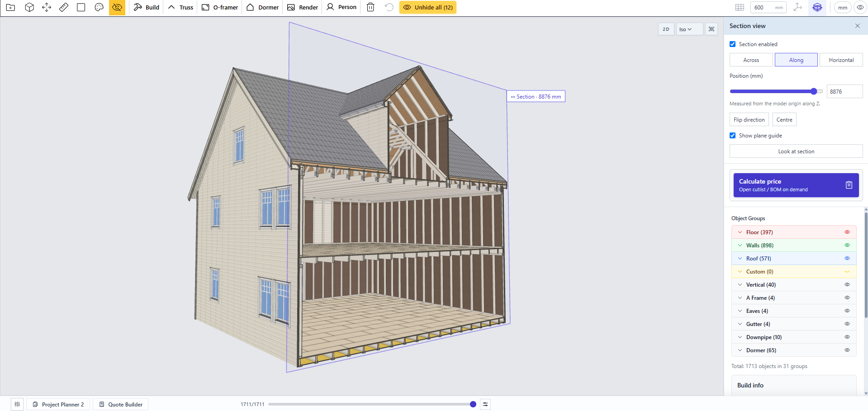The image size is (868, 411).
Task: Click the Position value field showing 8876
Action: point(844,91)
